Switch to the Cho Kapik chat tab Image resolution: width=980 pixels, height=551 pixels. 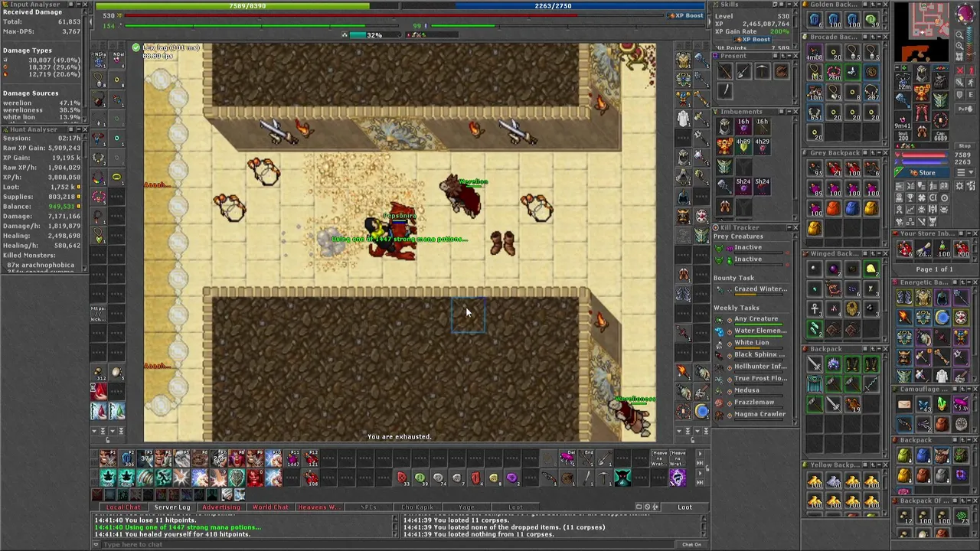(x=417, y=507)
